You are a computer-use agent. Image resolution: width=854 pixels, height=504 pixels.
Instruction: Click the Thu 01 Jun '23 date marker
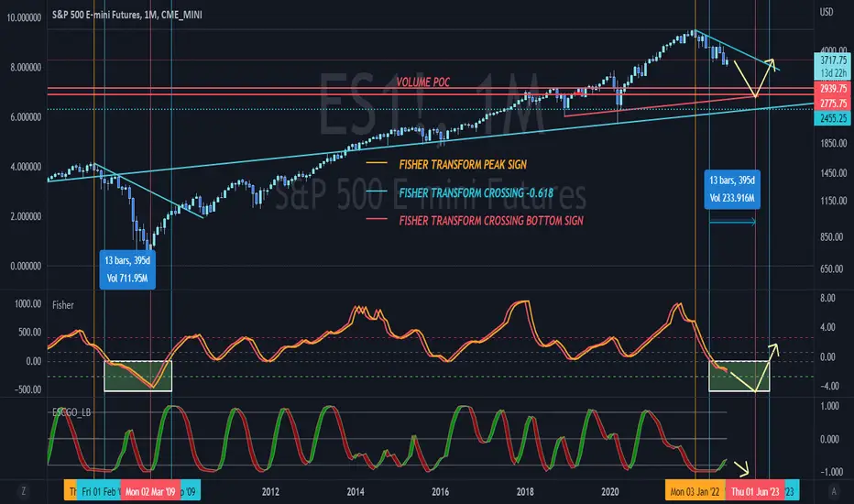[755, 491]
